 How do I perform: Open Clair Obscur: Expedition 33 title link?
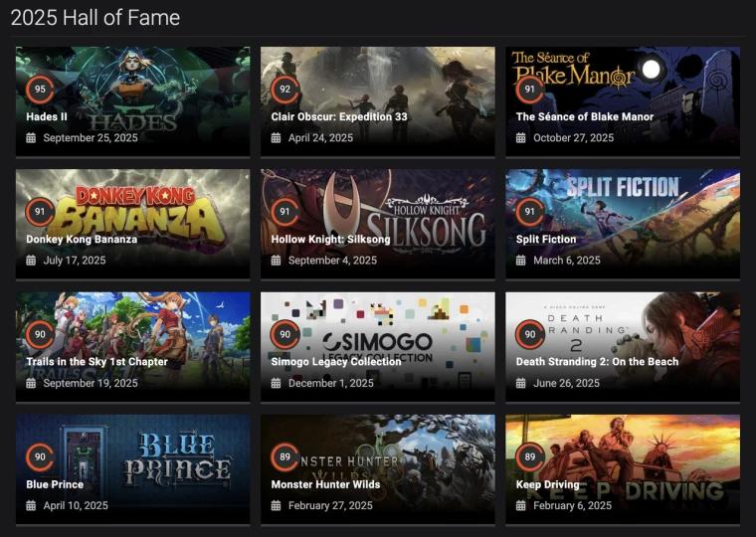tap(339, 116)
